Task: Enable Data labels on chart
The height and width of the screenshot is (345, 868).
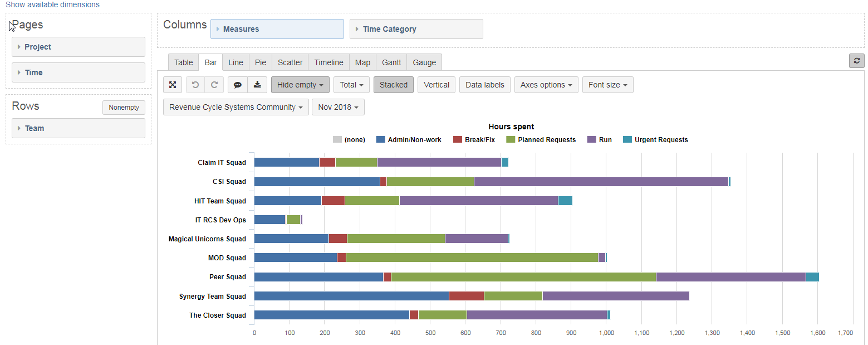Action: click(x=484, y=85)
